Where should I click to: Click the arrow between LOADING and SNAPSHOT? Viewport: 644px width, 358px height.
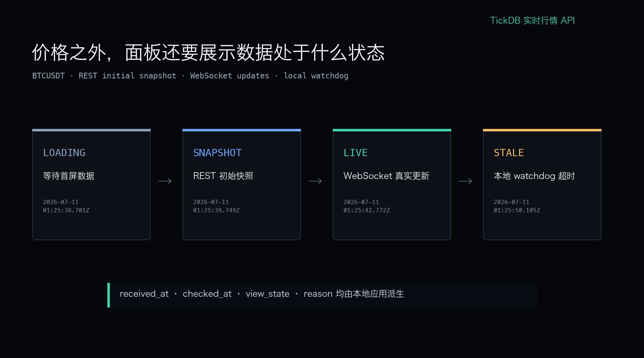(165, 181)
